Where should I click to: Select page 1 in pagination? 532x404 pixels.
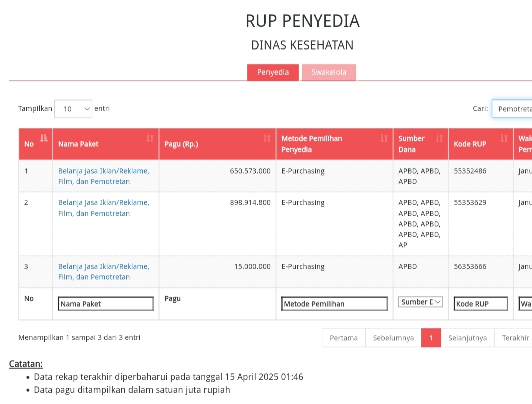click(431, 338)
